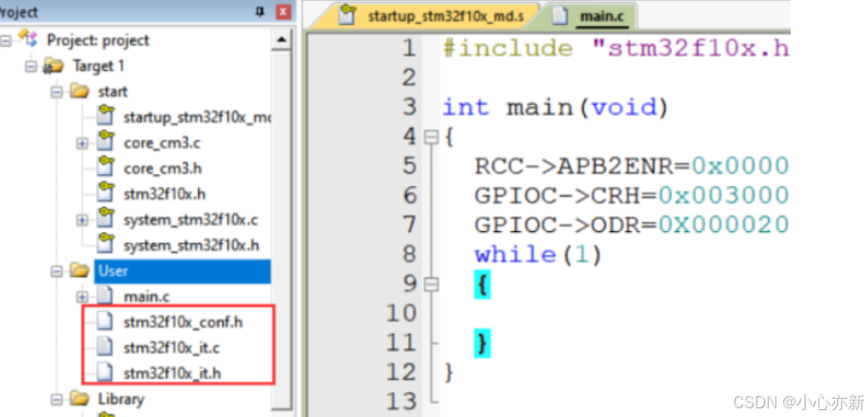Click the startup_stm32f10x_md file icon in tree
The height and width of the screenshot is (417, 868).
(x=105, y=117)
